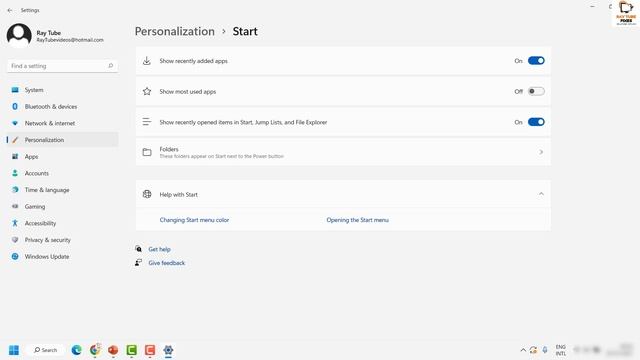Image resolution: width=640 pixels, height=360 pixels.
Task: Select Personalization in the sidebar
Action: point(62,140)
